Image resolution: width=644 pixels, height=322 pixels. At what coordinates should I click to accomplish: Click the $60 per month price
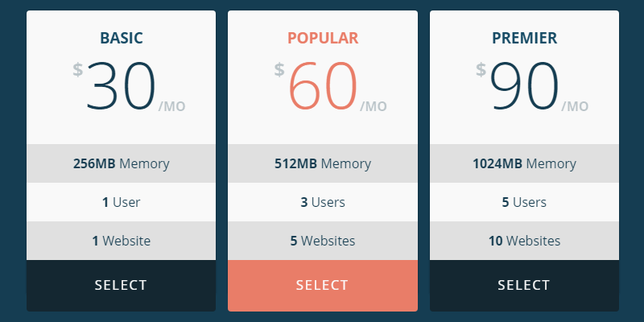[x=322, y=85]
